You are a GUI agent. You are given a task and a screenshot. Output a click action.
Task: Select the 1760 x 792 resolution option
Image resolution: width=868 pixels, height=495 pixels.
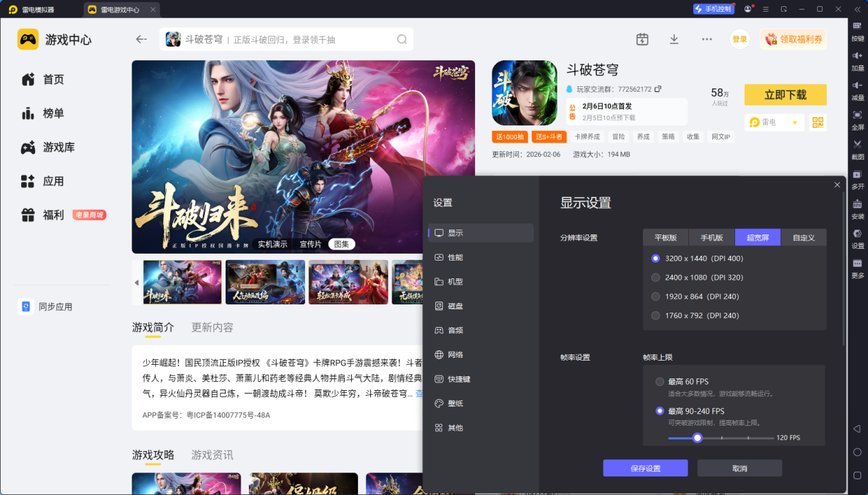[696, 316]
